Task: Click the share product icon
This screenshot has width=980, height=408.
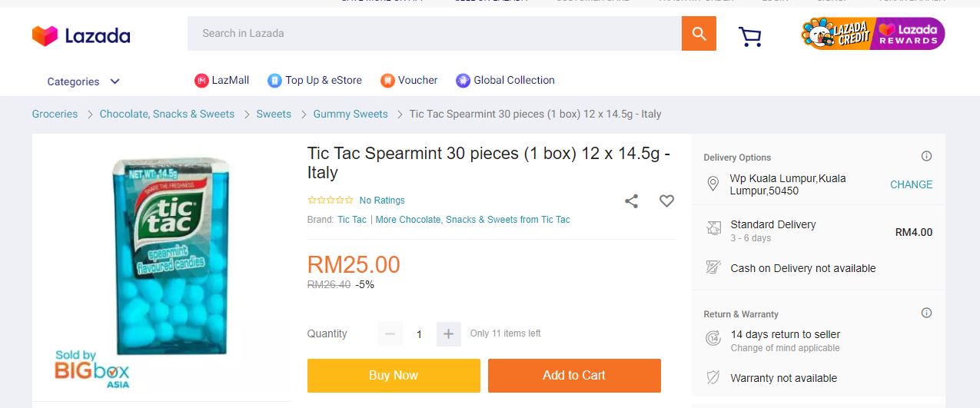Action: coord(631,201)
